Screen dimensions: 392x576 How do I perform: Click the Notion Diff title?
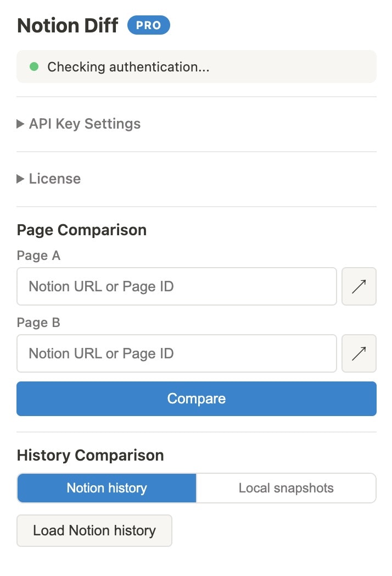click(x=68, y=26)
